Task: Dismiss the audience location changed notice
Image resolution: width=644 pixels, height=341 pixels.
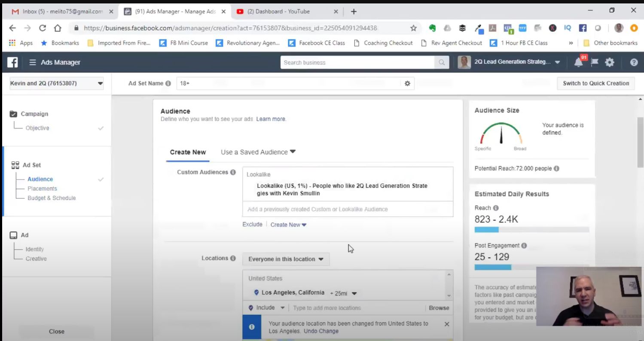Action: (447, 324)
